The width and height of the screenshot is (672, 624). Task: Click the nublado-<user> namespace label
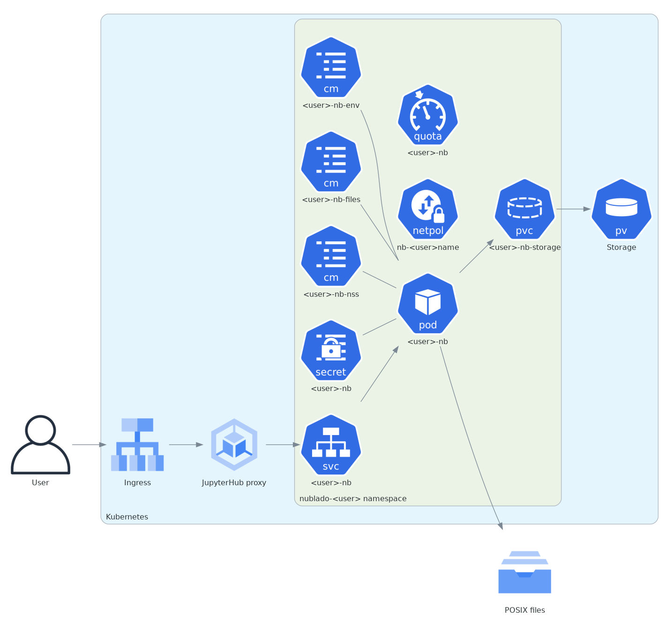tap(353, 498)
